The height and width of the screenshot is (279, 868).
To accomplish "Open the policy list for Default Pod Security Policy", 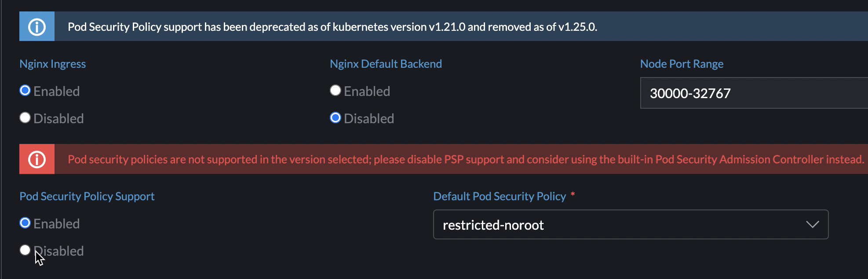I will coord(631,225).
